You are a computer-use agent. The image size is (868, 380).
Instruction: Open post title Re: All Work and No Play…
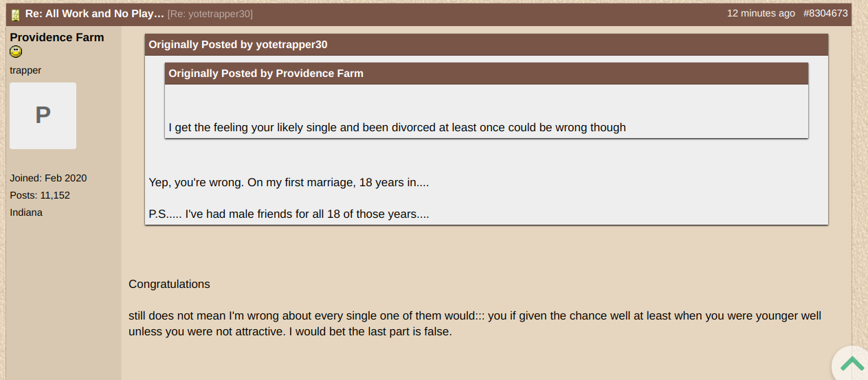[x=95, y=14]
